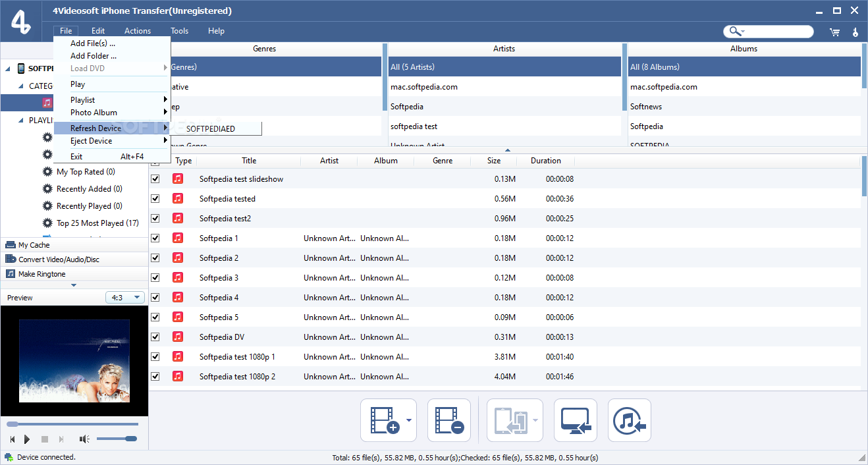Click the export to iTunes music-note button
Screen dimensions: 868x465
coord(630,420)
